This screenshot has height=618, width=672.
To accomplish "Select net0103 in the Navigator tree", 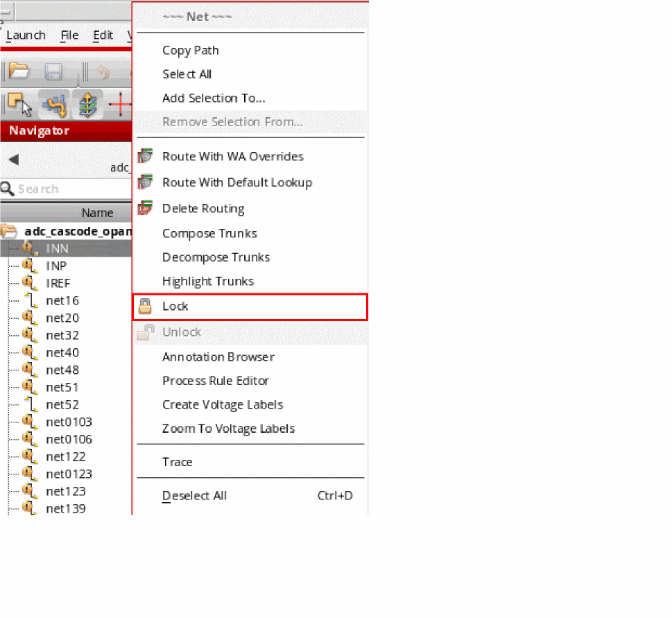I will click(69, 422).
